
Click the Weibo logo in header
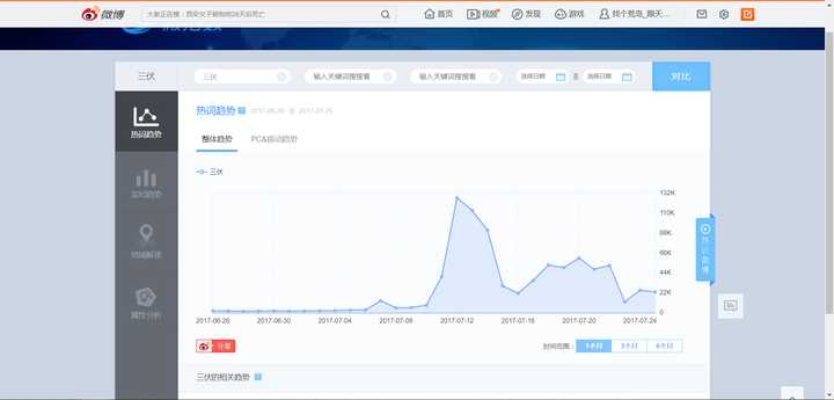pos(103,14)
